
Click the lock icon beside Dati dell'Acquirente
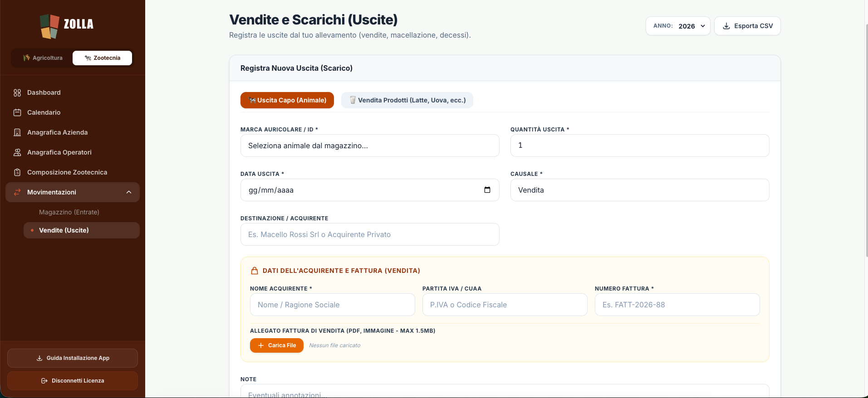[x=255, y=271]
